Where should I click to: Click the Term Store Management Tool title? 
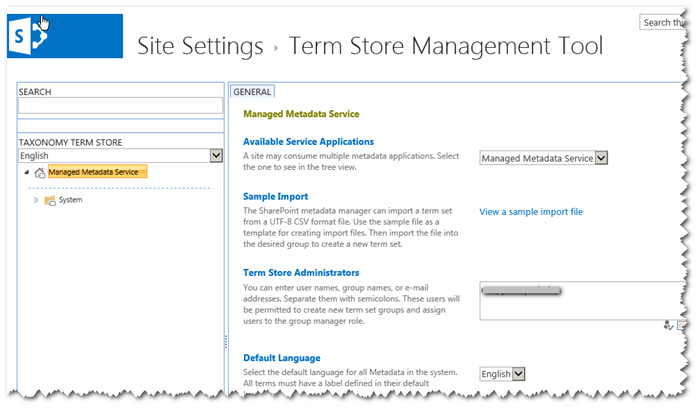pyautogui.click(x=446, y=46)
